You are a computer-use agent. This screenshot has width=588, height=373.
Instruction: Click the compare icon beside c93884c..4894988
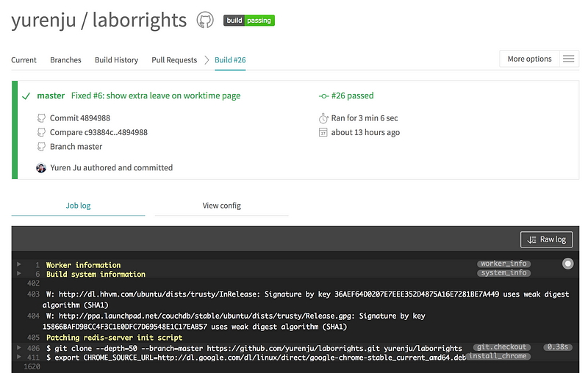(41, 132)
